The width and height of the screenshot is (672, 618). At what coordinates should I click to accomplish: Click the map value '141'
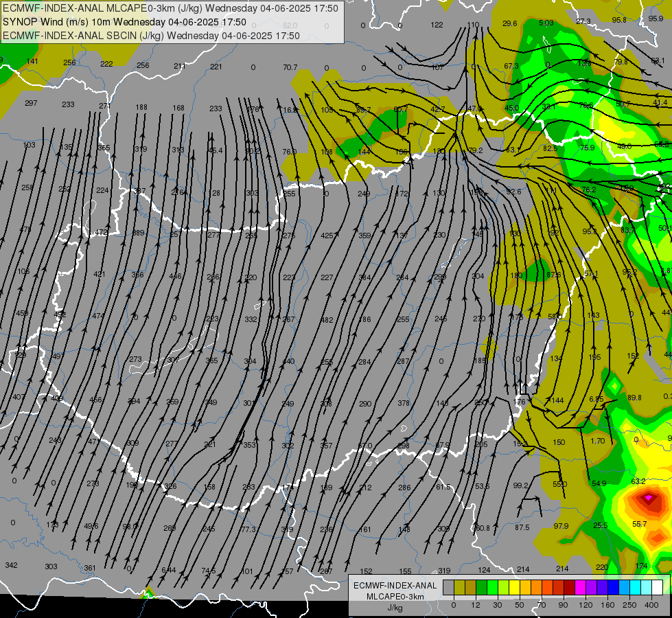click(32, 61)
